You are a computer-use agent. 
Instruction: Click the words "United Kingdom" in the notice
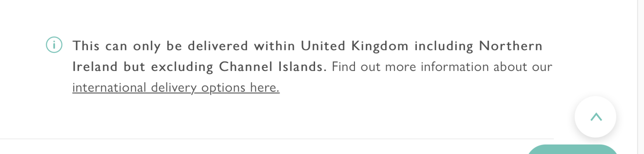point(354,46)
